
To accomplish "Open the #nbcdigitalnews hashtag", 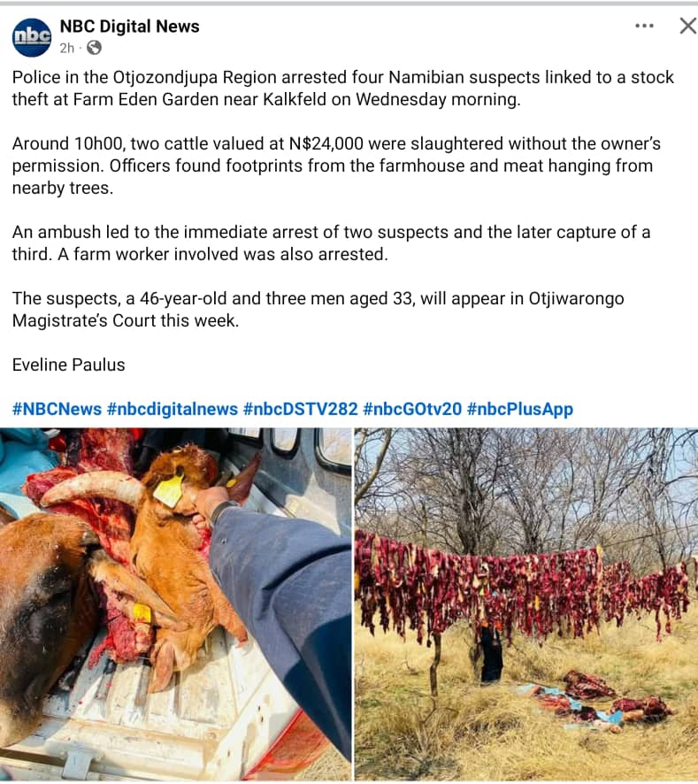I will click(x=173, y=409).
